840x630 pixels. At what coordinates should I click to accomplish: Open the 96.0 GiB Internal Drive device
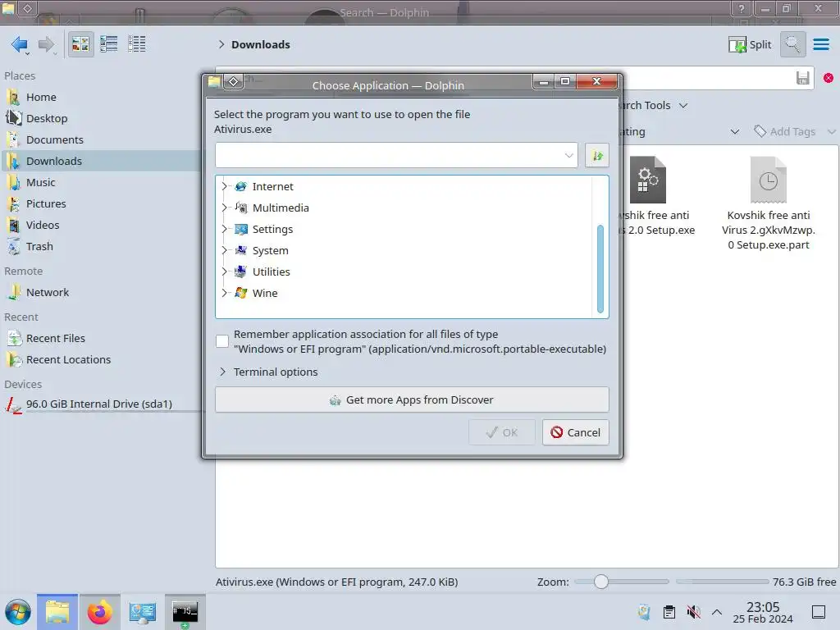[x=99, y=404]
